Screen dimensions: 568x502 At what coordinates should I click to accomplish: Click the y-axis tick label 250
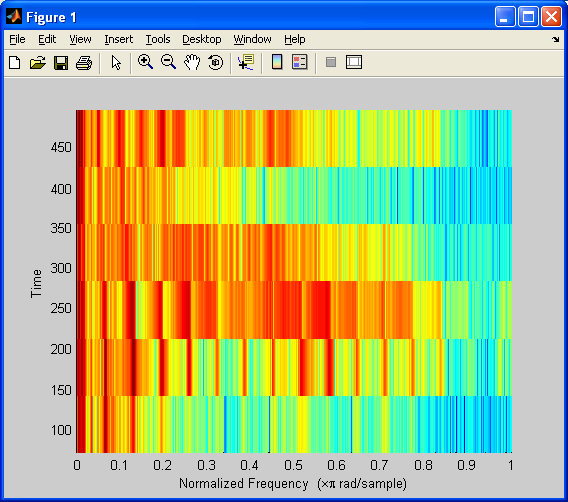61,308
